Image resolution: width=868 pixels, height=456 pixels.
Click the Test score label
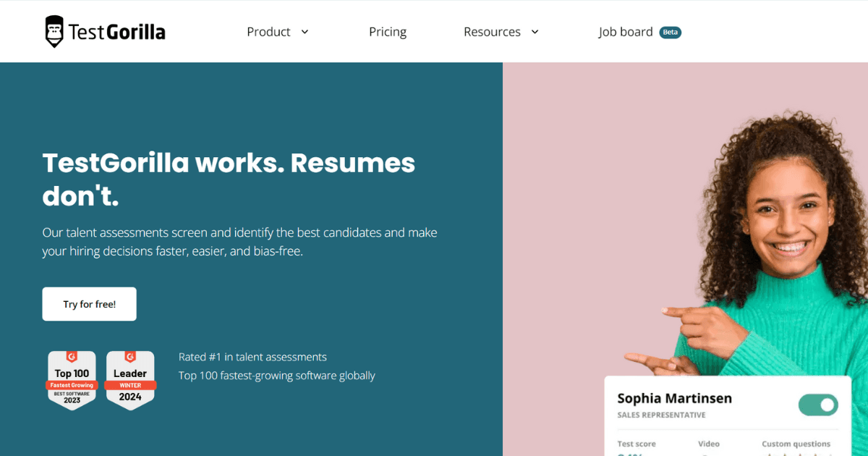click(636, 444)
